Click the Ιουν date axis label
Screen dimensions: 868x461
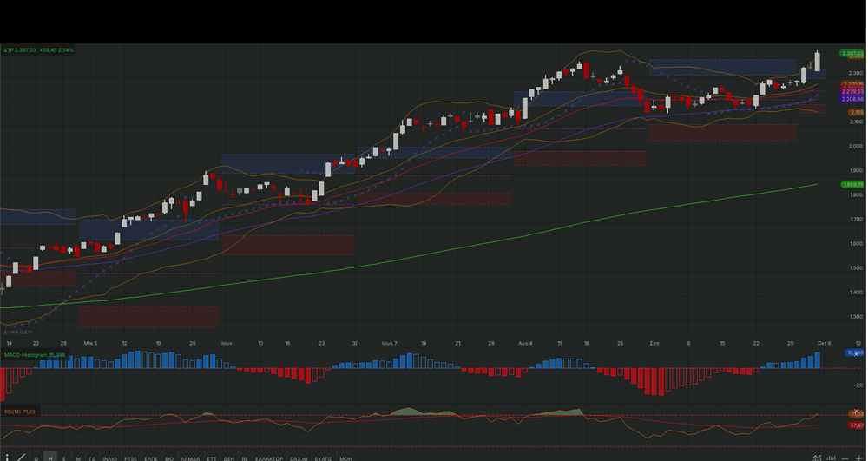coord(227,343)
